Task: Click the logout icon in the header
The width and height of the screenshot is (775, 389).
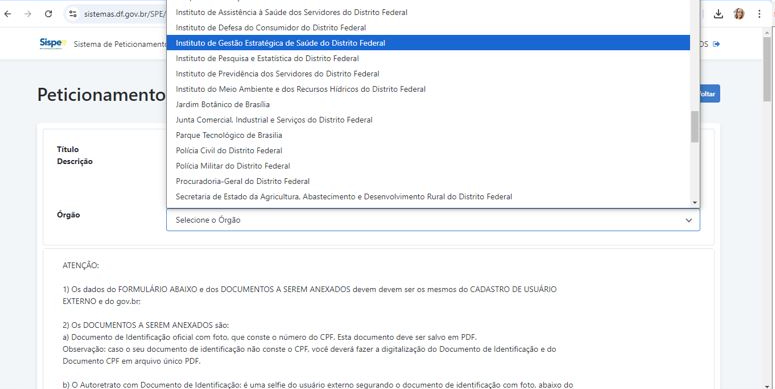Action: (716, 44)
